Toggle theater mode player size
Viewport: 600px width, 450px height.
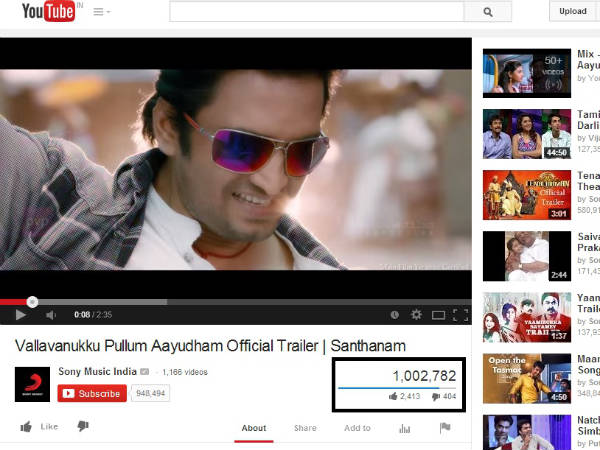(x=439, y=315)
